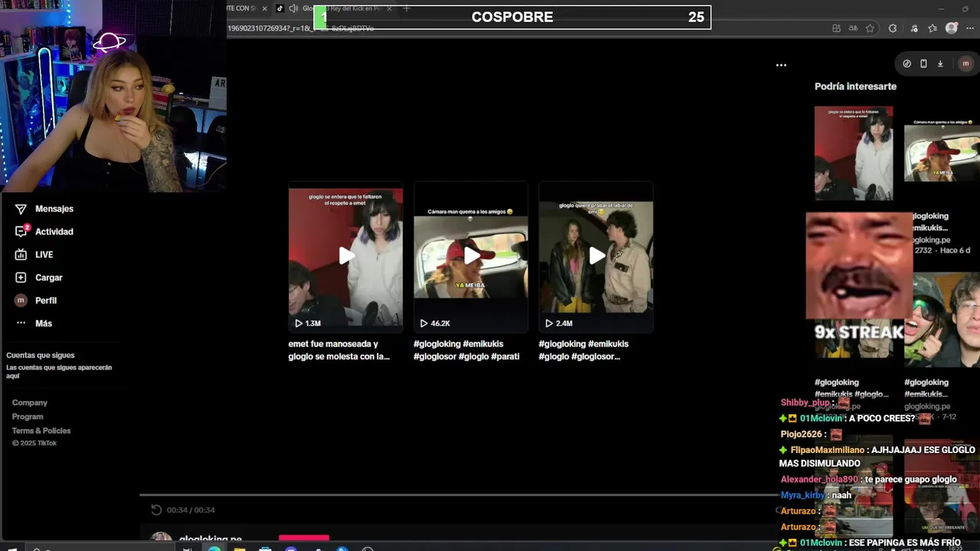Viewport: 980px width, 551px height.
Task: Open caption '#glogloking #emikukis #gloglo #gloglosor...'
Action: click(583, 350)
